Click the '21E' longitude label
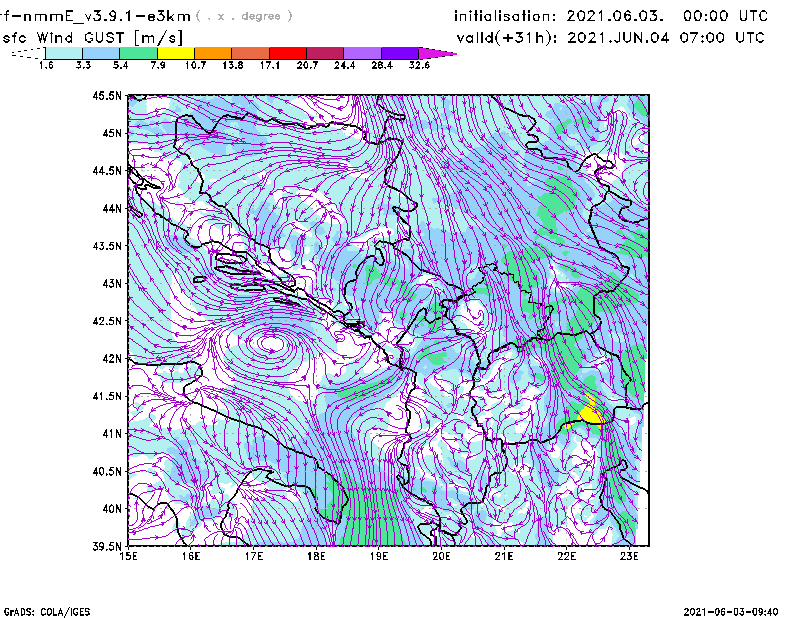Viewport: 800px width, 618px height. (x=504, y=556)
